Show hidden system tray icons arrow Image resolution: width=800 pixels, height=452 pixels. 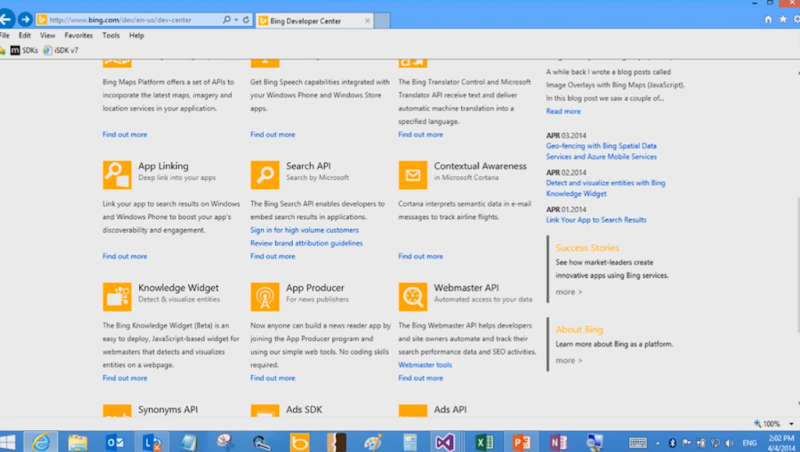[658, 443]
